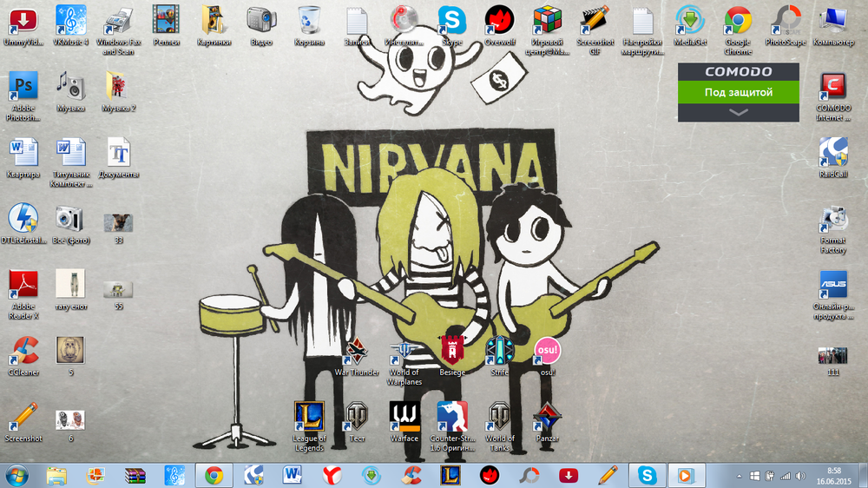868x488 pixels.
Task: Open the Компьютер desktop icon
Action: click(x=833, y=25)
